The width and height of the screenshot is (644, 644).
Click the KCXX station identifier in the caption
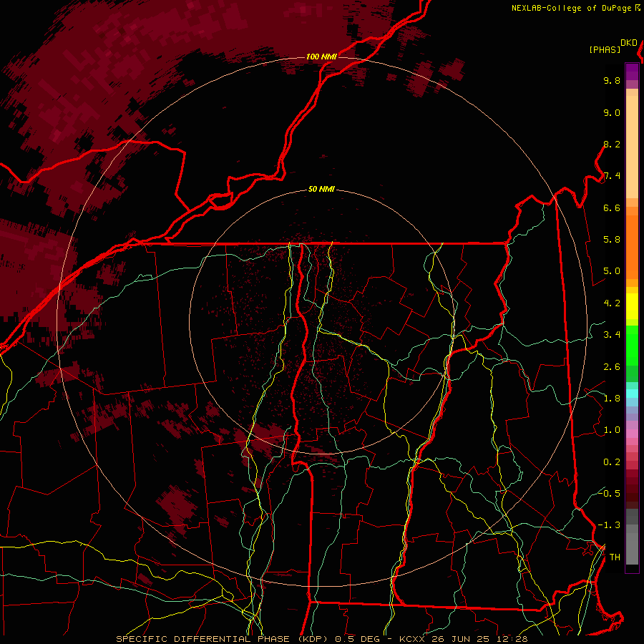pyautogui.click(x=413, y=639)
